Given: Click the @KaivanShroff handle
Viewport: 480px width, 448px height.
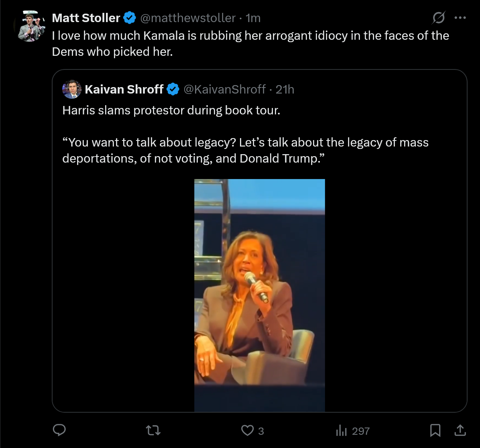Looking at the screenshot, I should point(224,90).
